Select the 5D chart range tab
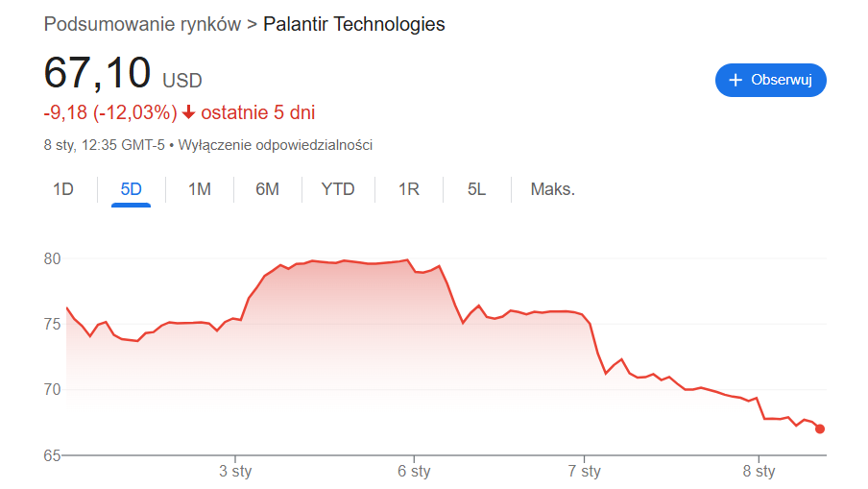This screenshot has width=868, height=489. point(131,189)
